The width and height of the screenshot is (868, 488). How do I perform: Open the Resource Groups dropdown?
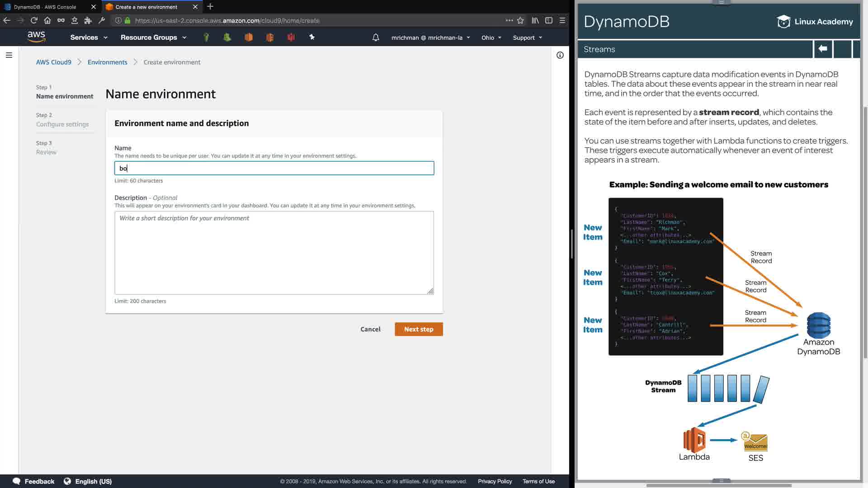[x=153, y=38]
